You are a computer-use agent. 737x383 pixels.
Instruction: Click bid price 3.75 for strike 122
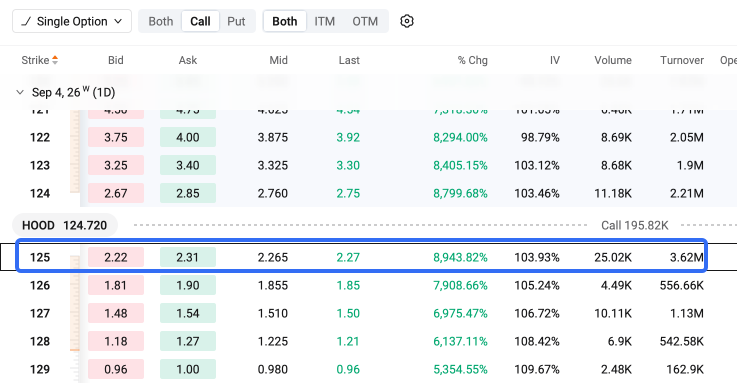pyautogui.click(x=116, y=137)
